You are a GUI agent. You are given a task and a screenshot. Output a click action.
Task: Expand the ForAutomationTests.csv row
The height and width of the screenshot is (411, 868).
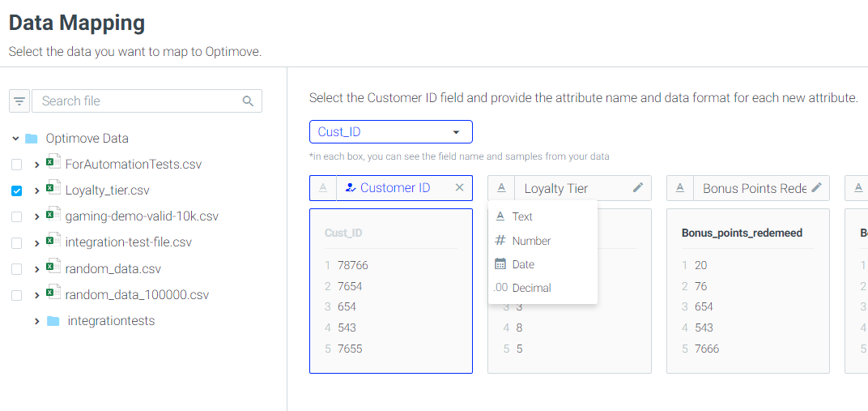click(x=37, y=165)
